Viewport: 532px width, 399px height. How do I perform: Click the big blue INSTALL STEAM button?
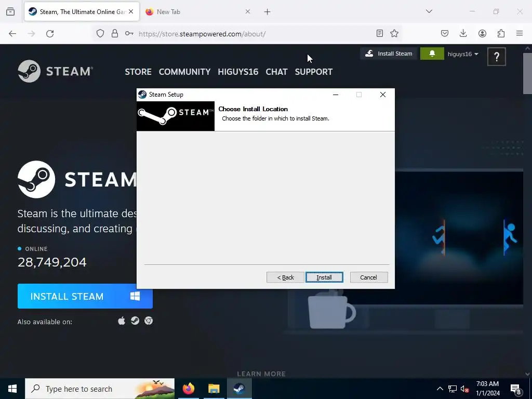[85, 296]
